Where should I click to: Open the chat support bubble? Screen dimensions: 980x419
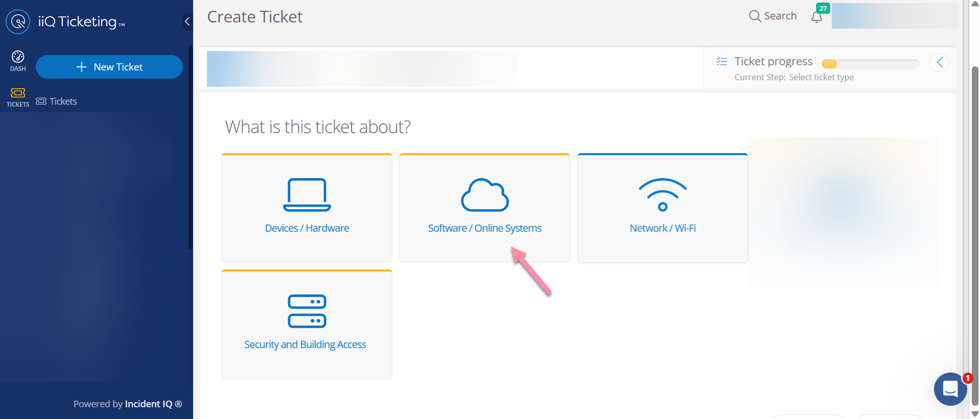pyautogui.click(x=950, y=389)
